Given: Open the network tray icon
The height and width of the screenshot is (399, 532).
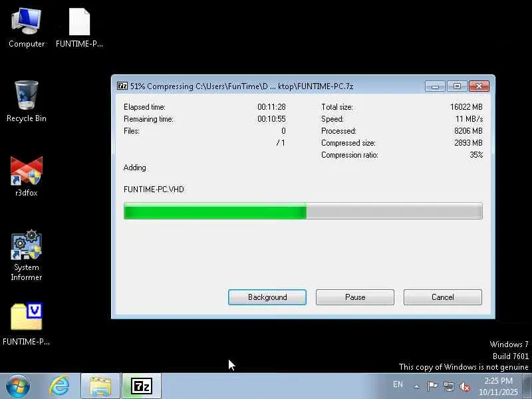Looking at the screenshot, I should pos(448,386).
